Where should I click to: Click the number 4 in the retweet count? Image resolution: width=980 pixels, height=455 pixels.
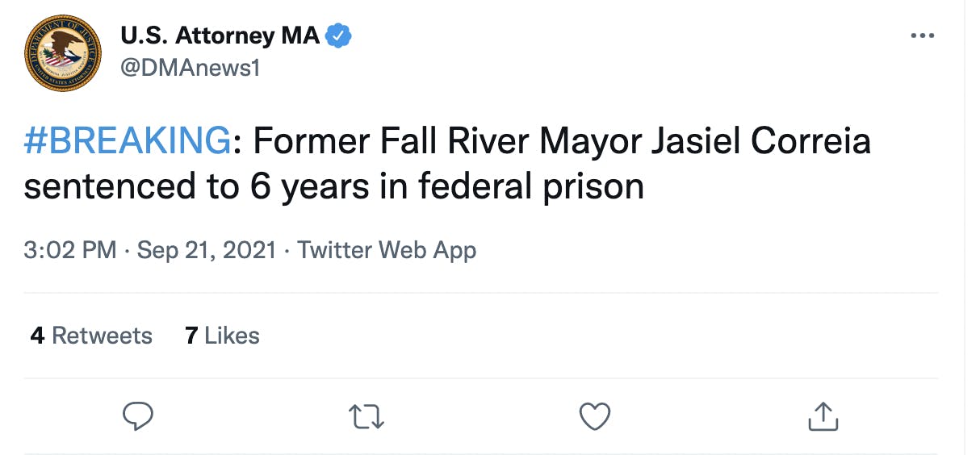[x=37, y=336]
